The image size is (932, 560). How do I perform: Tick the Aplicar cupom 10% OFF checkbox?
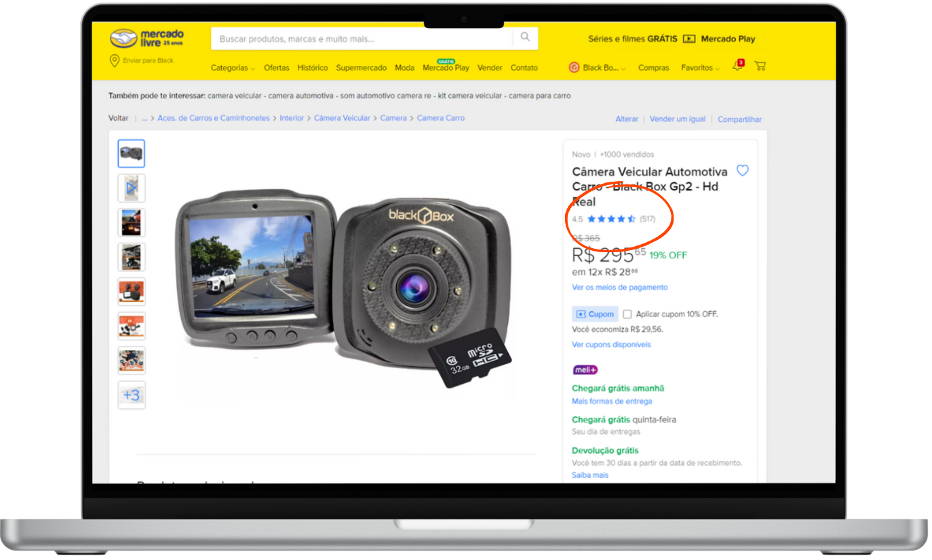point(627,314)
